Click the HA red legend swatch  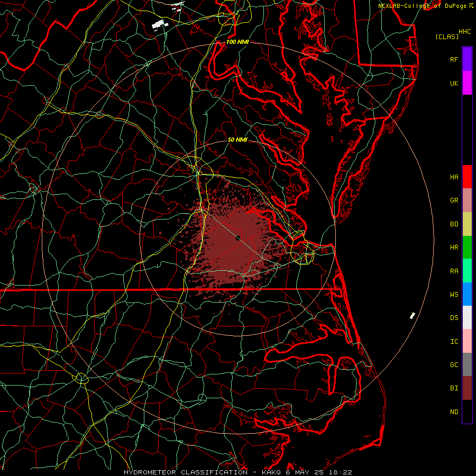point(467,177)
